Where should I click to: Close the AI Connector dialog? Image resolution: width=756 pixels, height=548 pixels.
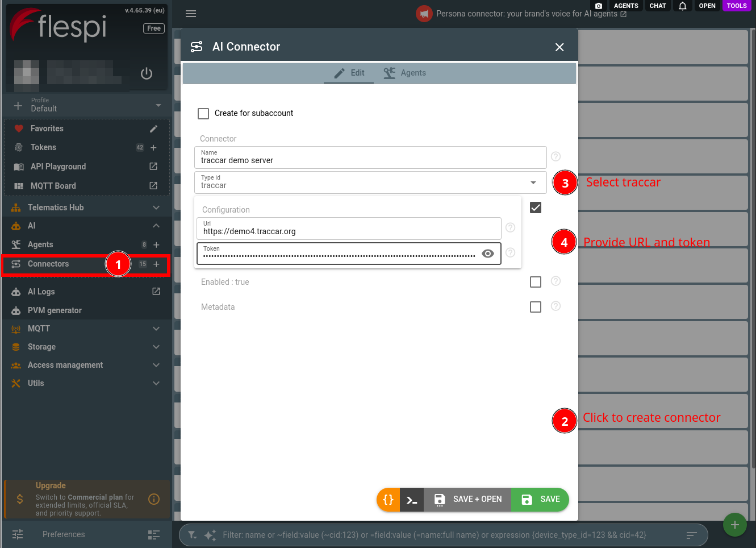[x=559, y=47]
